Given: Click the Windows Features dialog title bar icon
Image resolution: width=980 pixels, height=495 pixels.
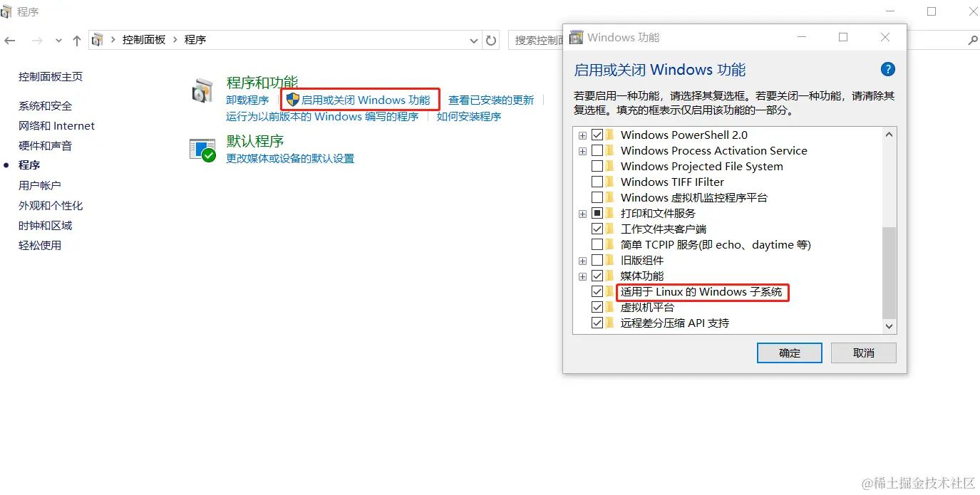Looking at the screenshot, I should point(576,37).
